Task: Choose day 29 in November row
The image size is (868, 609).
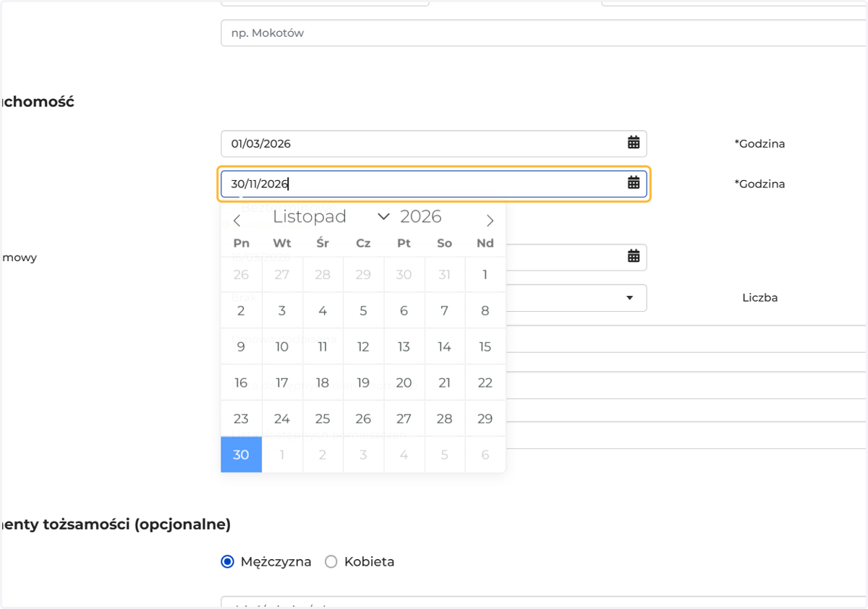Action: (x=485, y=419)
